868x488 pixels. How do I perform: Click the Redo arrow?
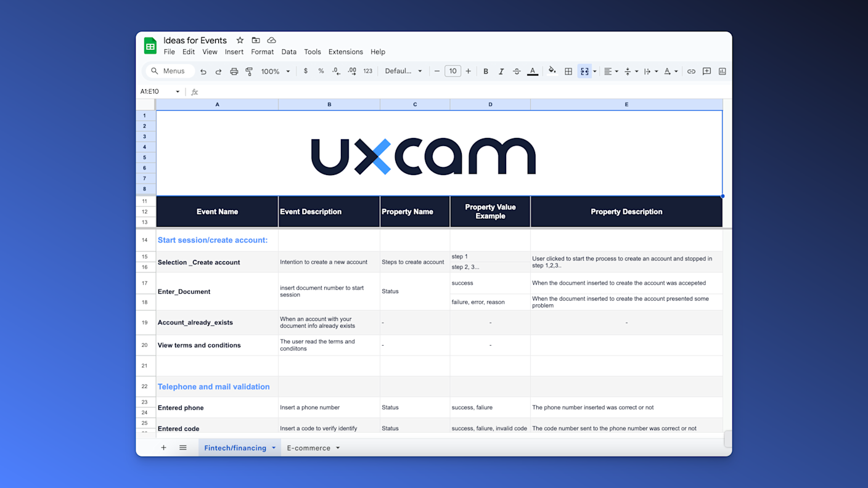coord(218,71)
